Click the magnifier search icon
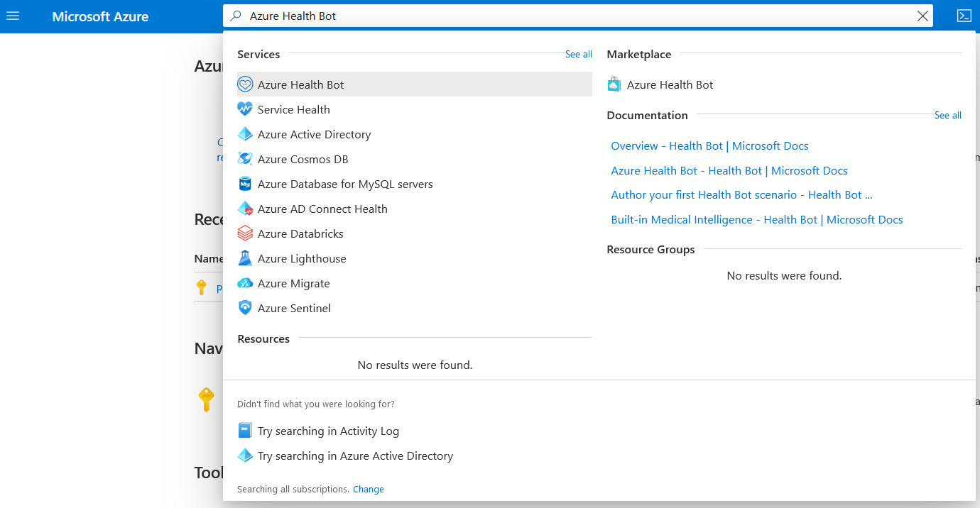980x508 pixels. pyautogui.click(x=236, y=16)
